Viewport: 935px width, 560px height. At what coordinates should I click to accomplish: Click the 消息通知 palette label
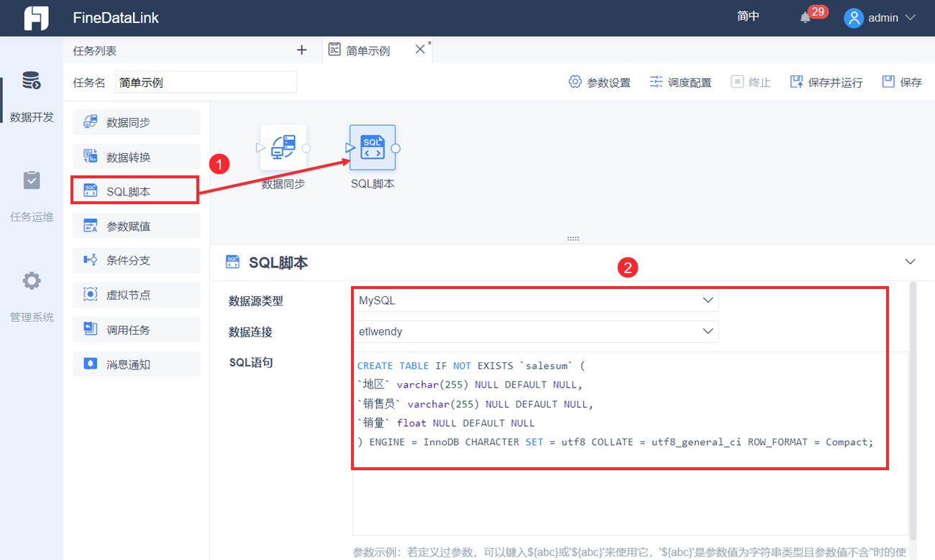(128, 364)
